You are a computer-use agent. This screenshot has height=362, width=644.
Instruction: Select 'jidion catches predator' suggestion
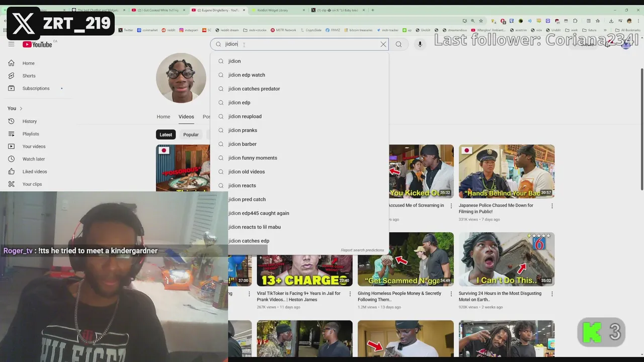click(299, 88)
